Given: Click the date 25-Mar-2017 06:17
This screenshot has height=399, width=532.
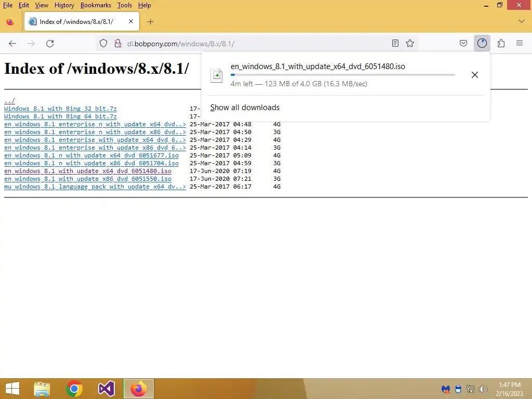Looking at the screenshot, I should [x=220, y=187].
